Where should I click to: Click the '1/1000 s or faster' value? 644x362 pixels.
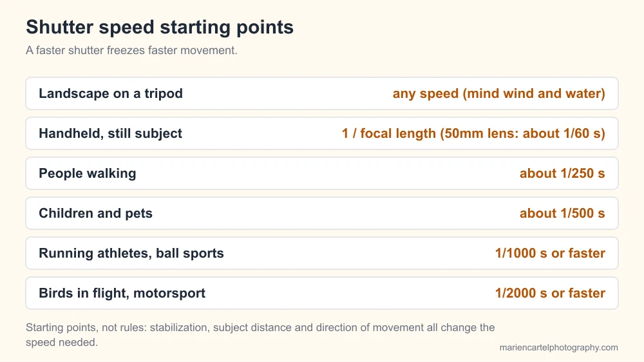tap(550, 253)
